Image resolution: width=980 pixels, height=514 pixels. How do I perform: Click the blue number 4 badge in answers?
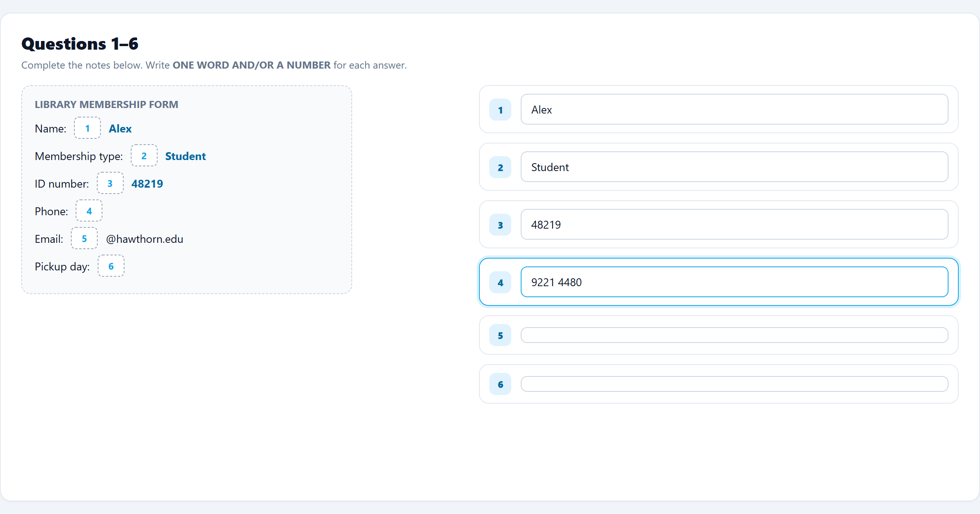(500, 282)
